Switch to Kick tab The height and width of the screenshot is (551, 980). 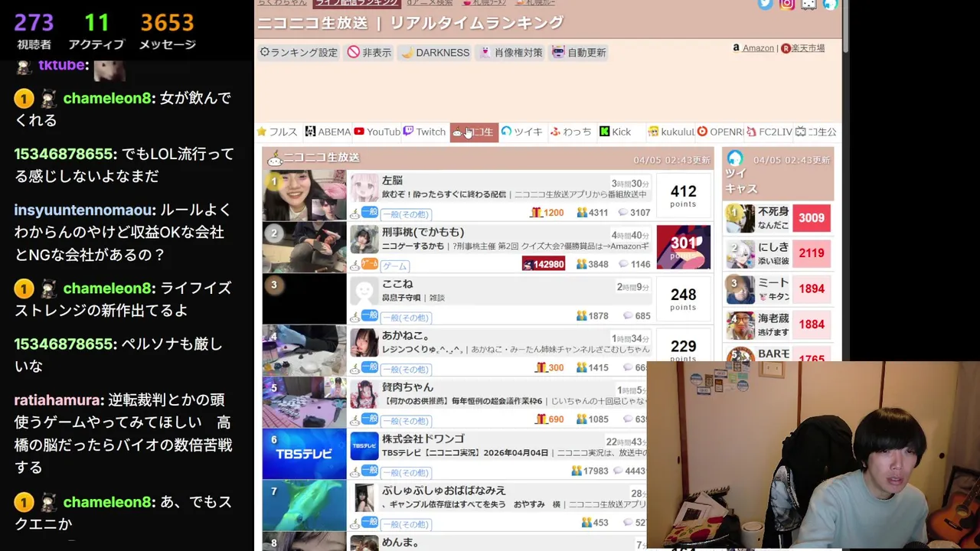[619, 132]
